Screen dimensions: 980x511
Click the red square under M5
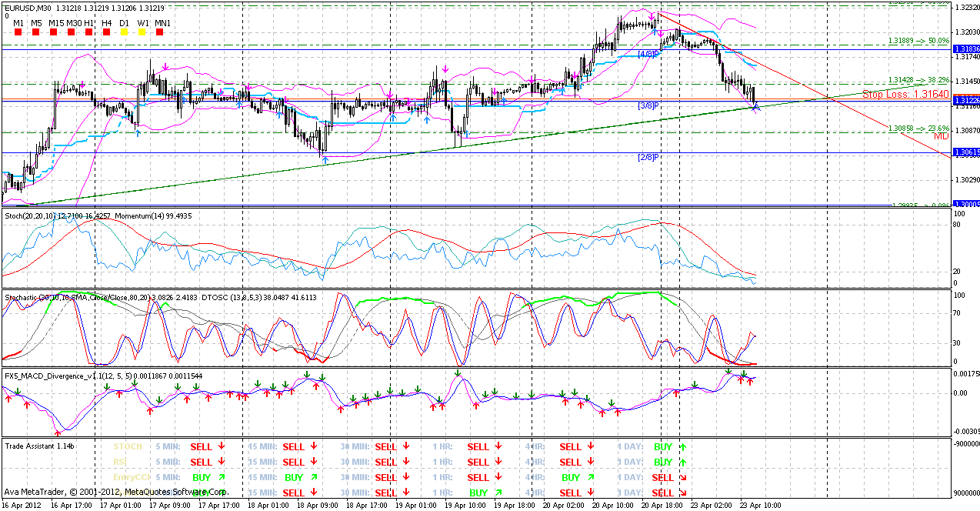(36, 32)
